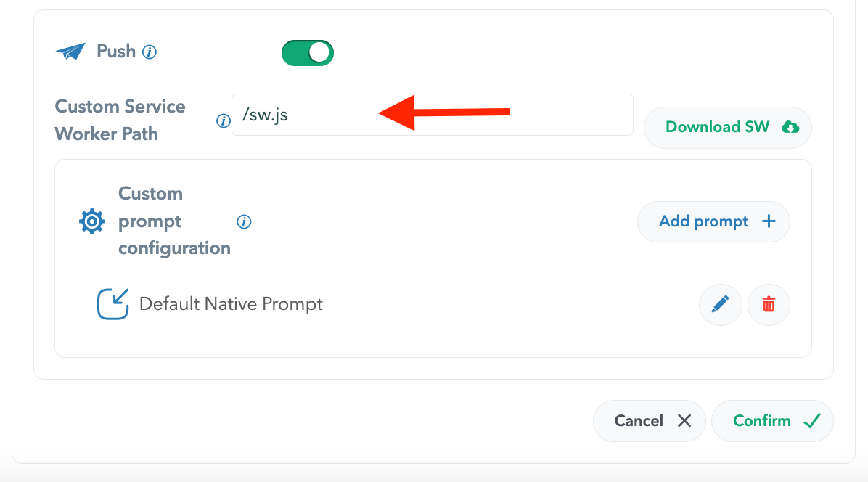Click the X icon in Cancel
The height and width of the screenshot is (482, 868).
(684, 421)
